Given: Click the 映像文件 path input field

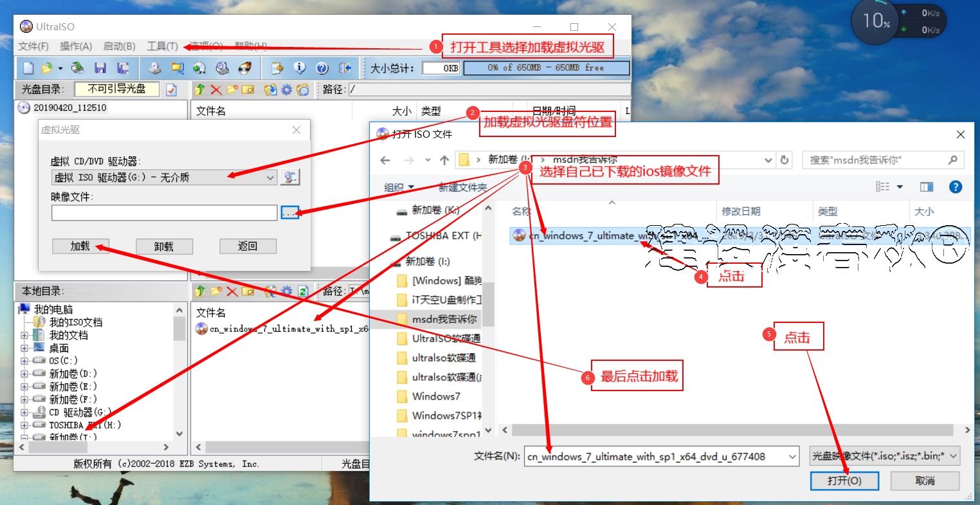Looking at the screenshot, I should coord(165,212).
